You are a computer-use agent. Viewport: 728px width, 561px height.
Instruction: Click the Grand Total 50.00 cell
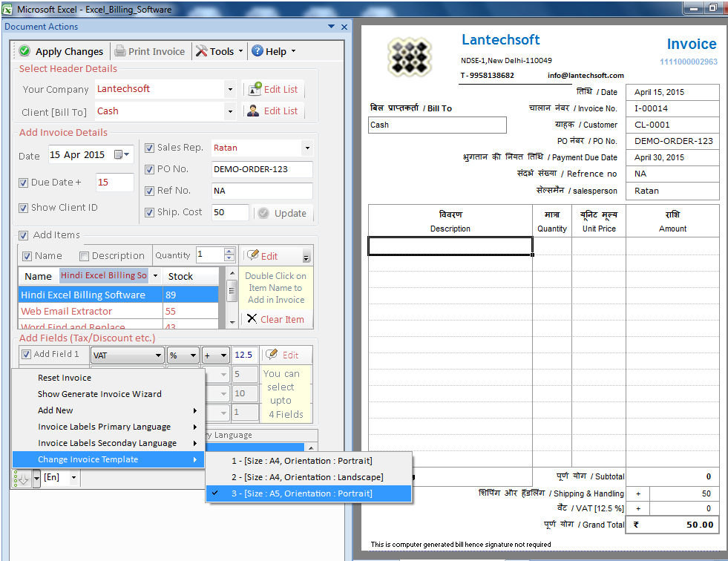pyautogui.click(x=672, y=525)
